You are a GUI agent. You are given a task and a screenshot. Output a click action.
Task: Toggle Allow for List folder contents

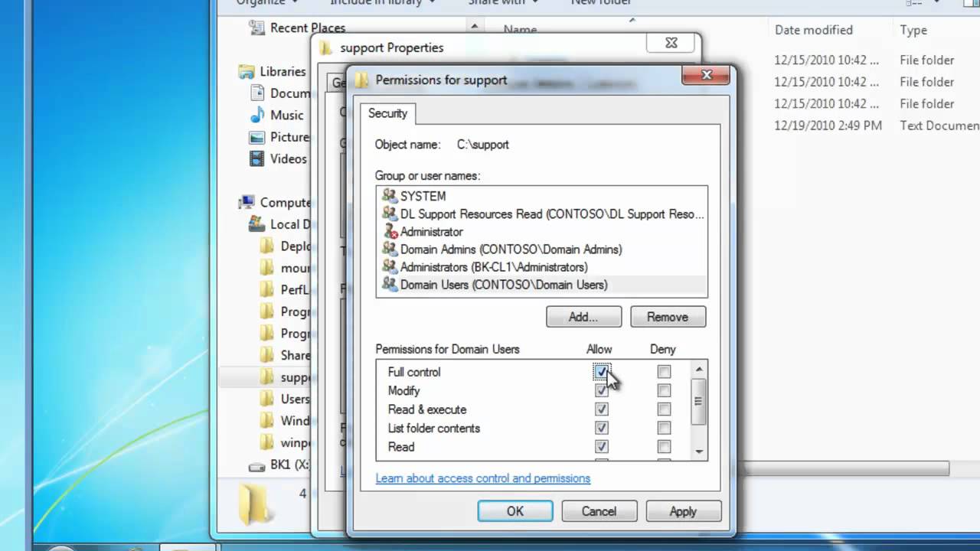coord(602,428)
